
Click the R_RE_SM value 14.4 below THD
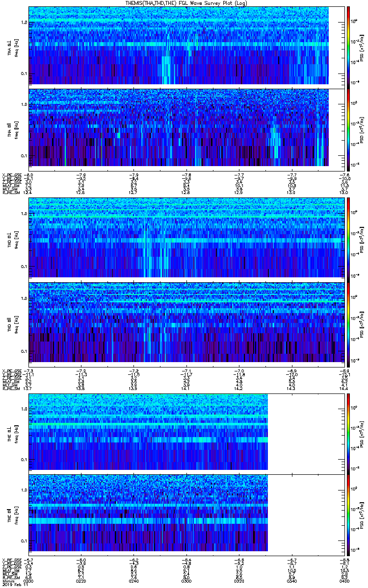344,388
